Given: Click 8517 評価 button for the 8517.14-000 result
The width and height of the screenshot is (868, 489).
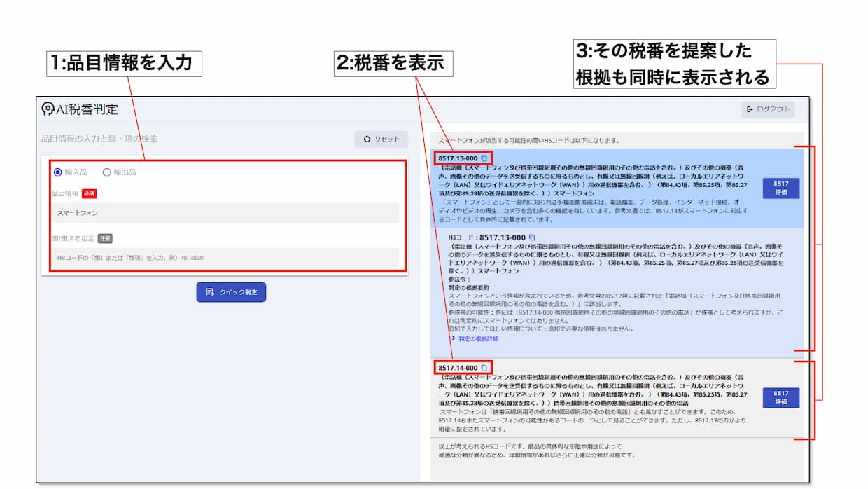Looking at the screenshot, I should click(780, 398).
